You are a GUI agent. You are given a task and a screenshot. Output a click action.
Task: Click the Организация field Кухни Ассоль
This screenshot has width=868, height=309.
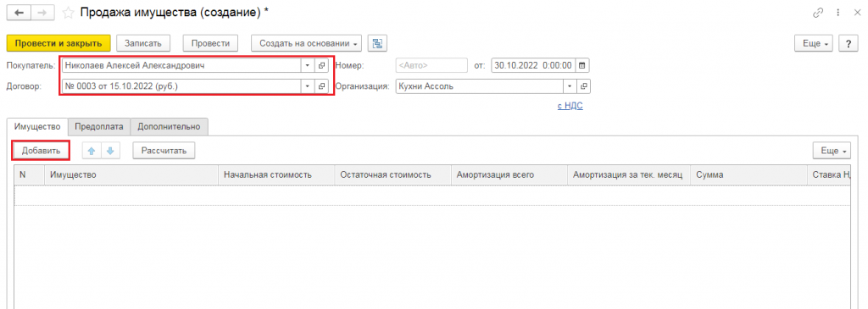[x=480, y=87]
